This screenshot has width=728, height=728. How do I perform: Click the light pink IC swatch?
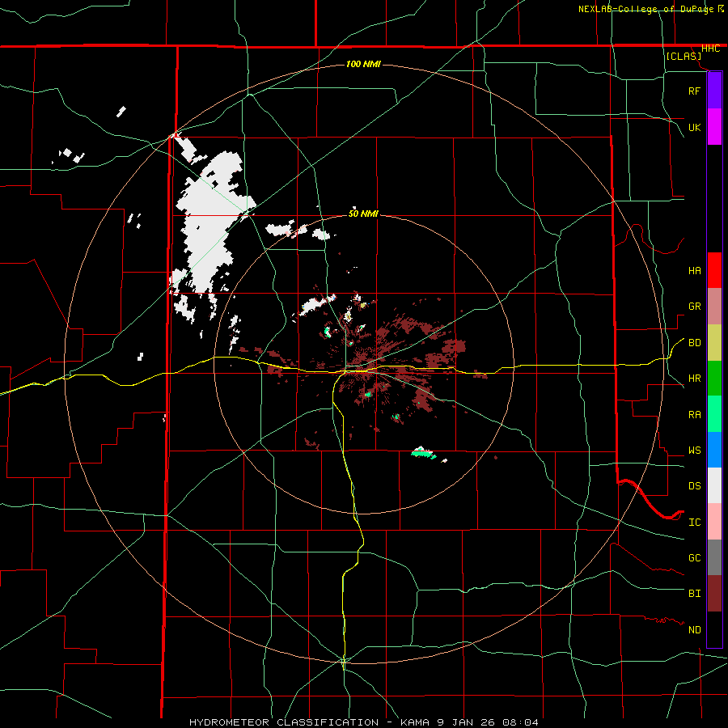tap(714, 522)
